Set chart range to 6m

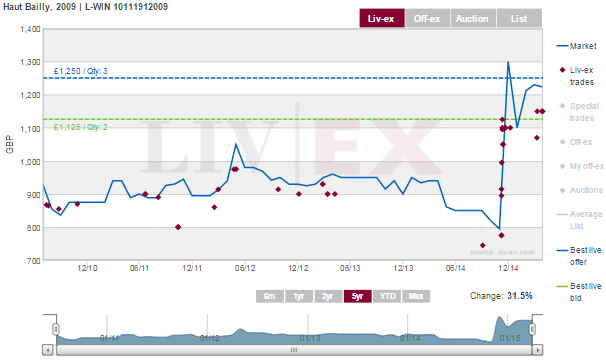(270, 296)
